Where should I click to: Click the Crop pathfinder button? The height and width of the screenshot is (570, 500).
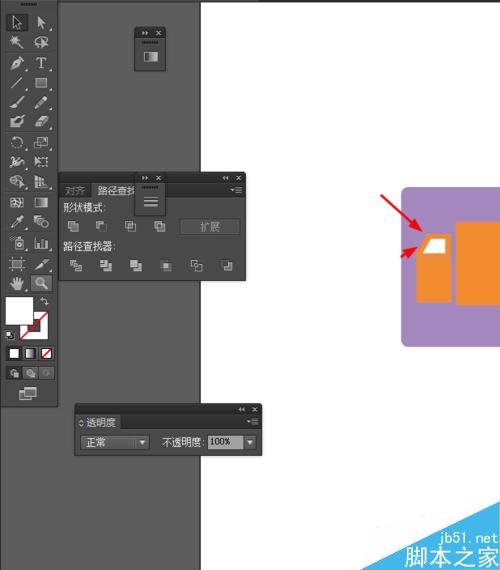[x=166, y=266]
